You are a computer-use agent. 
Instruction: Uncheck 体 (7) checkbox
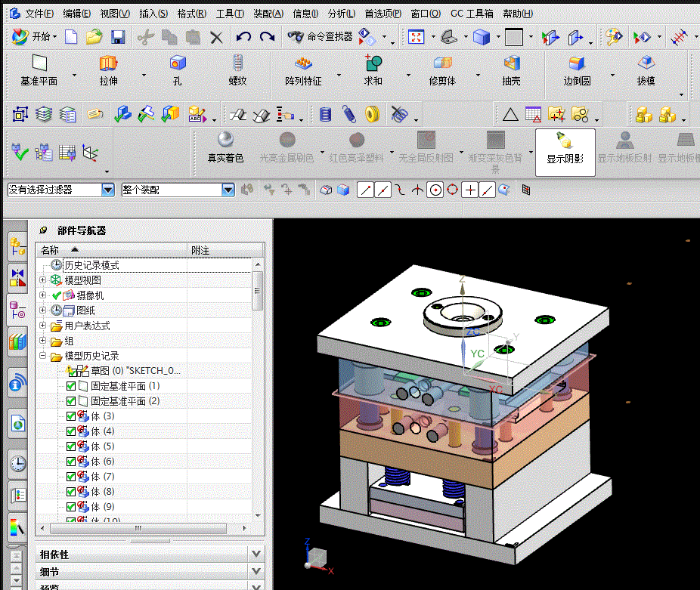(x=70, y=477)
